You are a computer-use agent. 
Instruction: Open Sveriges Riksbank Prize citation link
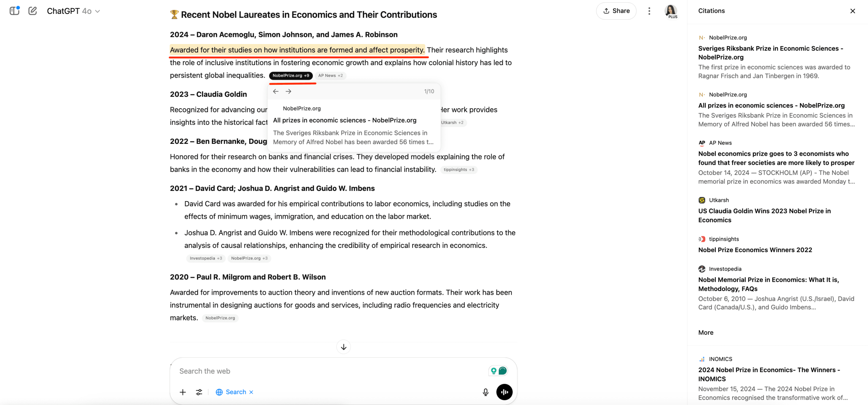click(x=770, y=53)
